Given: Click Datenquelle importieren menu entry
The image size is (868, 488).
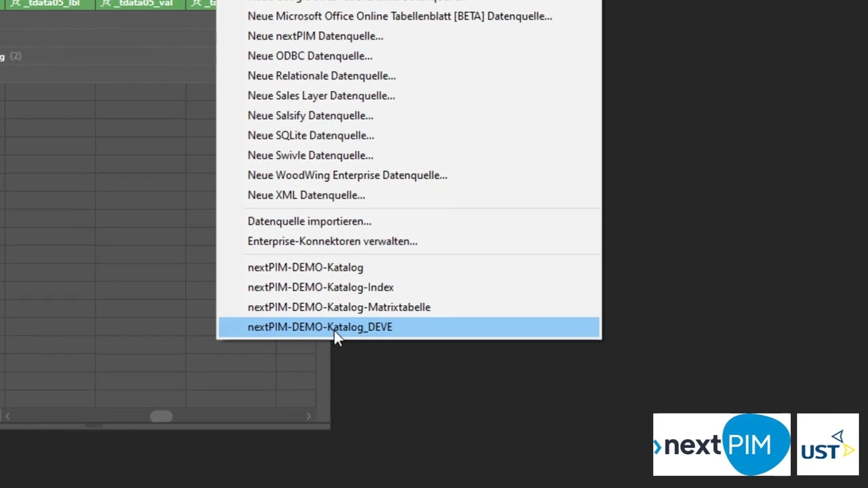Looking at the screenshot, I should pyautogui.click(x=409, y=221).
